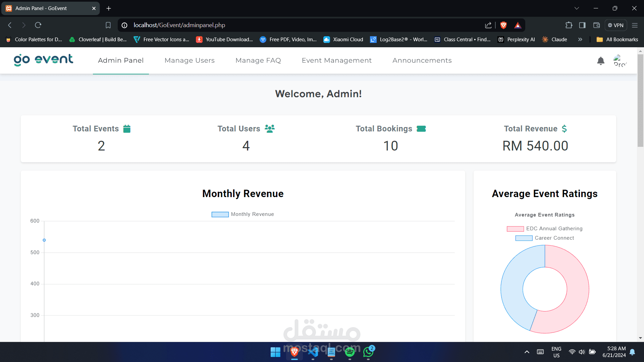644x362 pixels.
Task: Switch to the Manage Users tab
Action: point(190,60)
